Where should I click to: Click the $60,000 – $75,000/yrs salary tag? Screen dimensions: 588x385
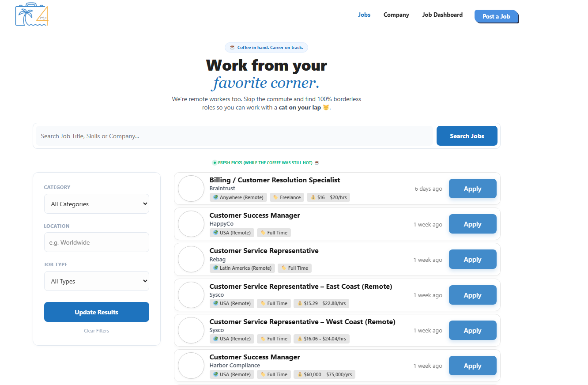[324, 374]
